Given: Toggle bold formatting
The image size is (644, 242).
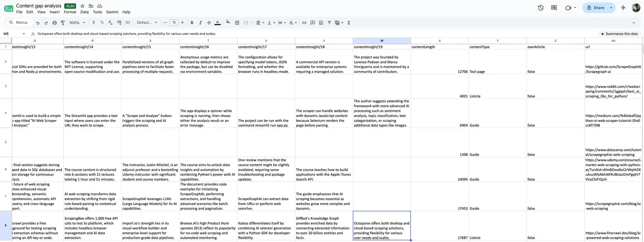Looking at the screenshot, I should click(192, 23).
